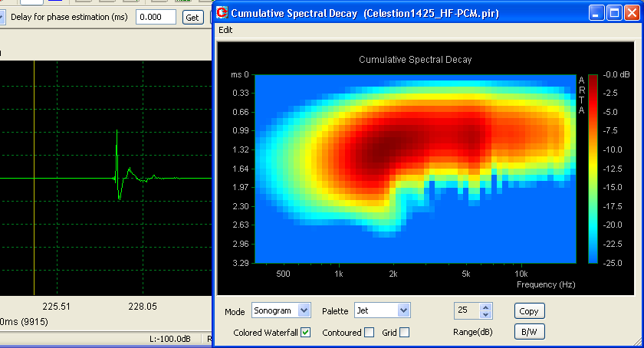Click the '-25.0' dB scale label
Screen dimensions: 644x348
[x=613, y=263]
